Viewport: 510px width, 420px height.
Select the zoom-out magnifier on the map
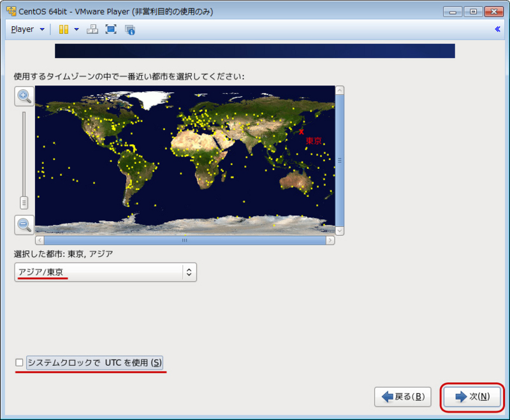(x=24, y=225)
